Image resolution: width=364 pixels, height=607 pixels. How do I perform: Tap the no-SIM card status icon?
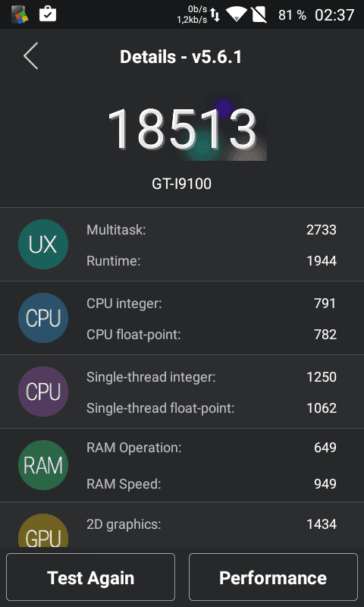[259, 14]
